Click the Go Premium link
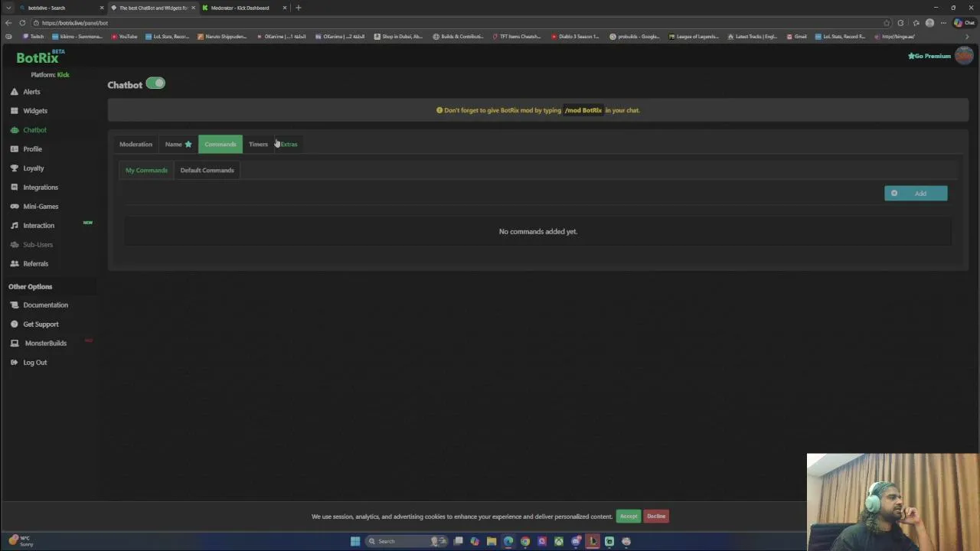This screenshot has height=551, width=980. click(x=929, y=56)
